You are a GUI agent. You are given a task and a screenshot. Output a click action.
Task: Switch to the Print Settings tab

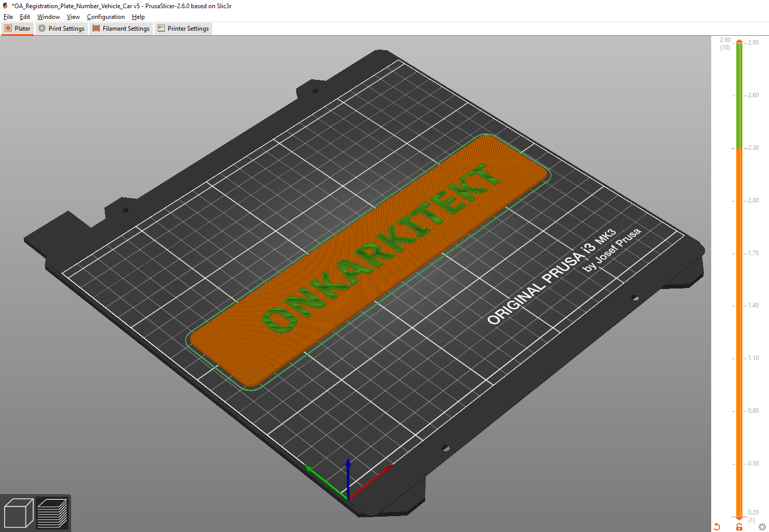61,29
